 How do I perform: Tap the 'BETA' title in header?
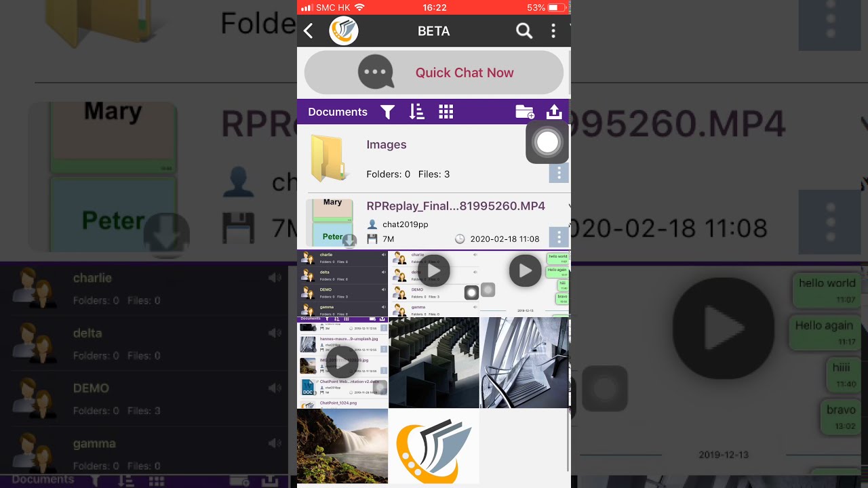tap(434, 31)
